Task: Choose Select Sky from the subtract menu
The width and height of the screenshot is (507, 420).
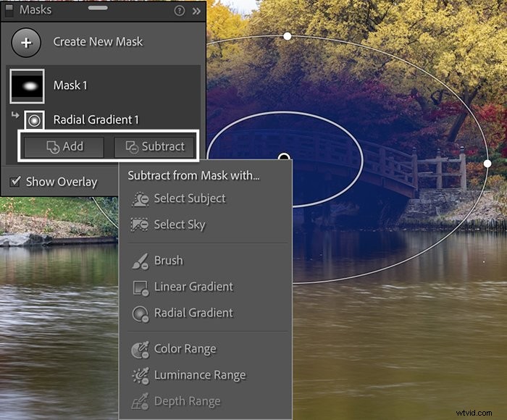Action: [x=206, y=224]
